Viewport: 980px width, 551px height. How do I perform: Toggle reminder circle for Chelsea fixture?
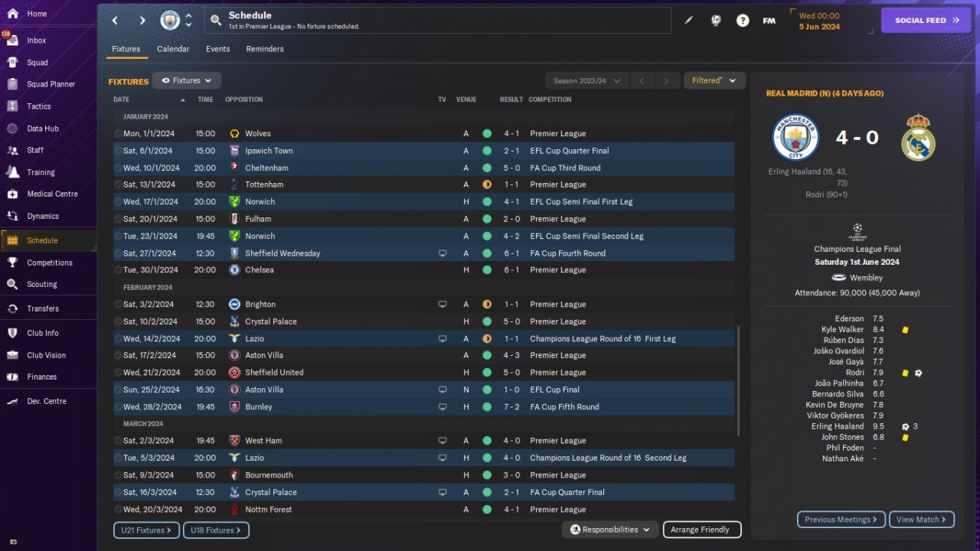point(118,270)
